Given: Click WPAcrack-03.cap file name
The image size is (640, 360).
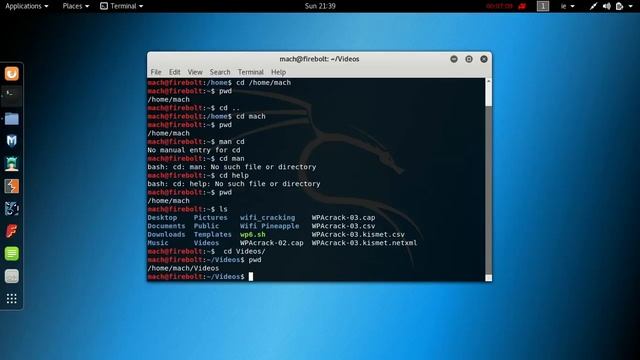Looking at the screenshot, I should point(343,218).
